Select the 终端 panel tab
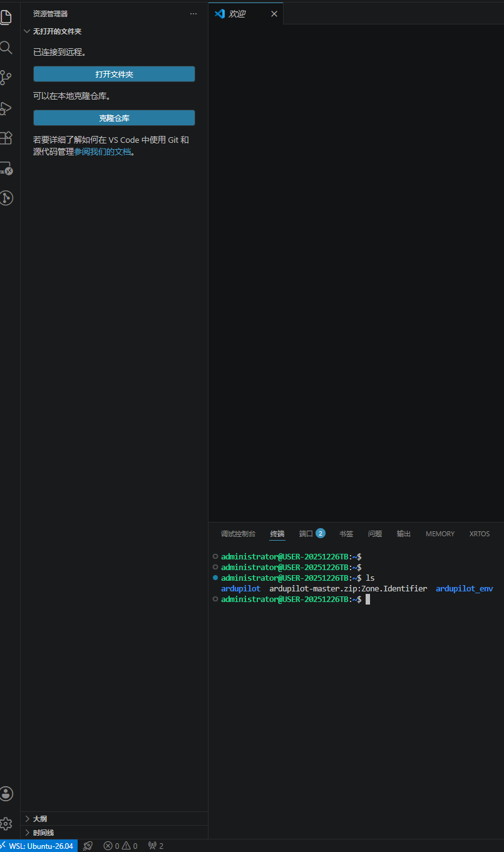Viewport: 504px width, 852px height. coord(277,534)
